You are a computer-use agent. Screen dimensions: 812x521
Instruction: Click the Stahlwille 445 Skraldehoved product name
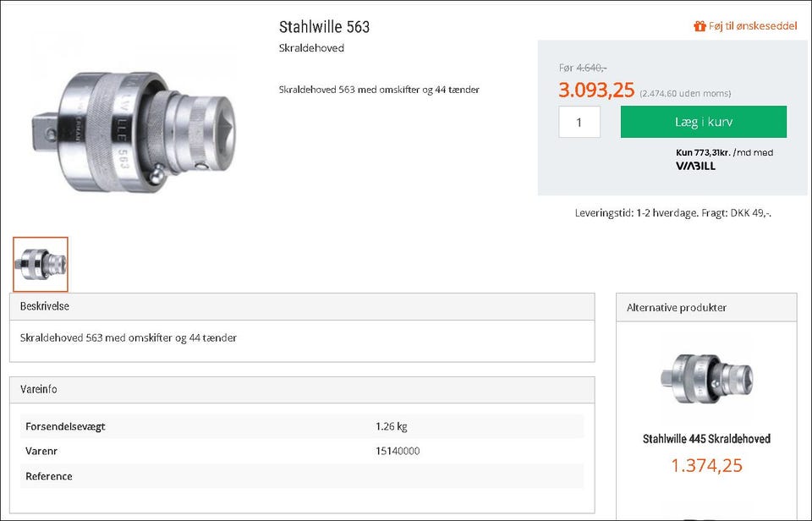(708, 439)
